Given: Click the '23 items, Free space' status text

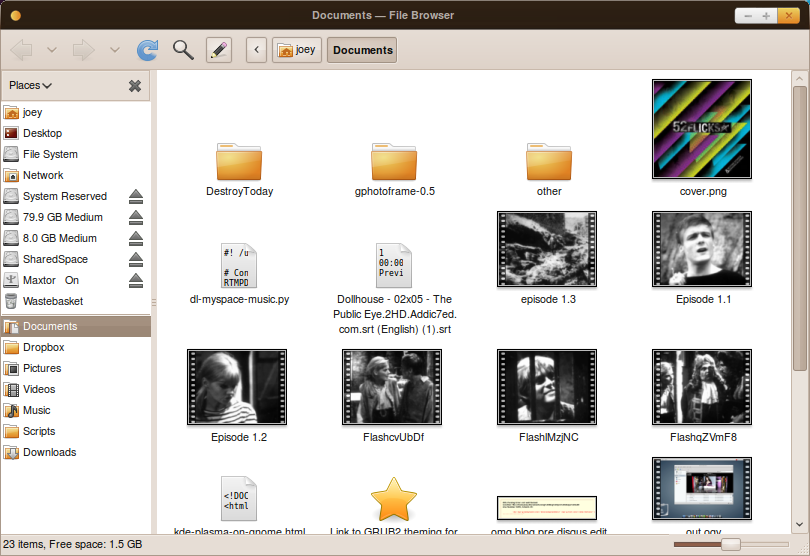Looking at the screenshot, I should [72, 544].
